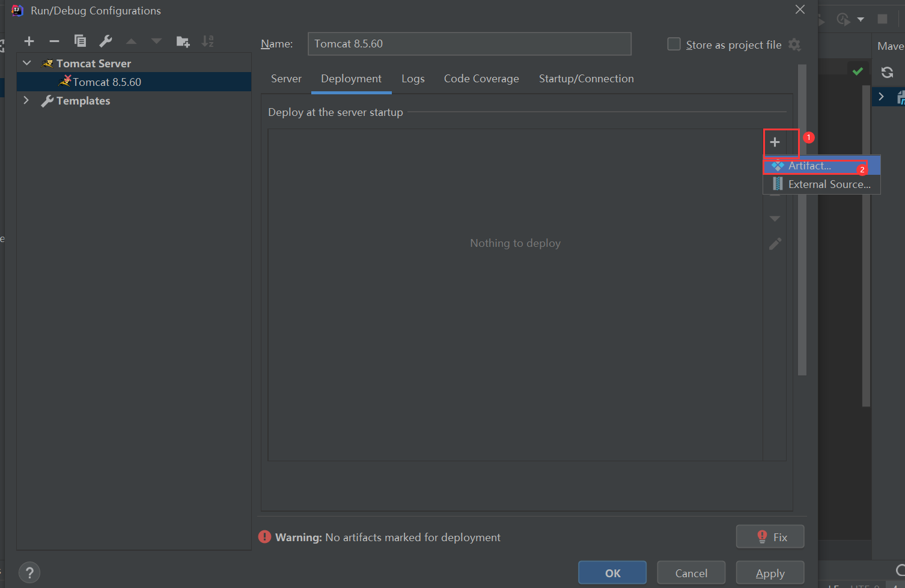
Task: Create new folder in configurations toolbar
Action: point(183,41)
